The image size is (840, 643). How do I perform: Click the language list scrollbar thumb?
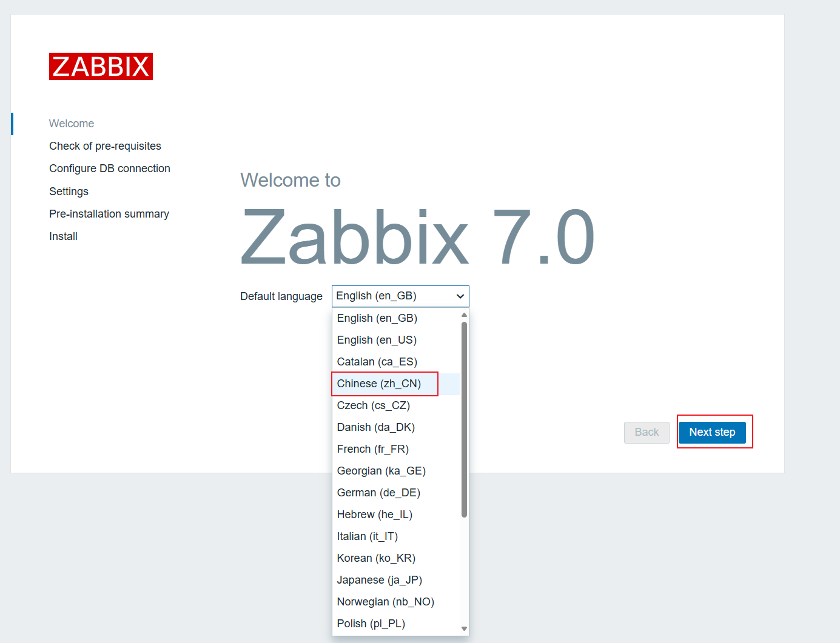click(x=464, y=419)
